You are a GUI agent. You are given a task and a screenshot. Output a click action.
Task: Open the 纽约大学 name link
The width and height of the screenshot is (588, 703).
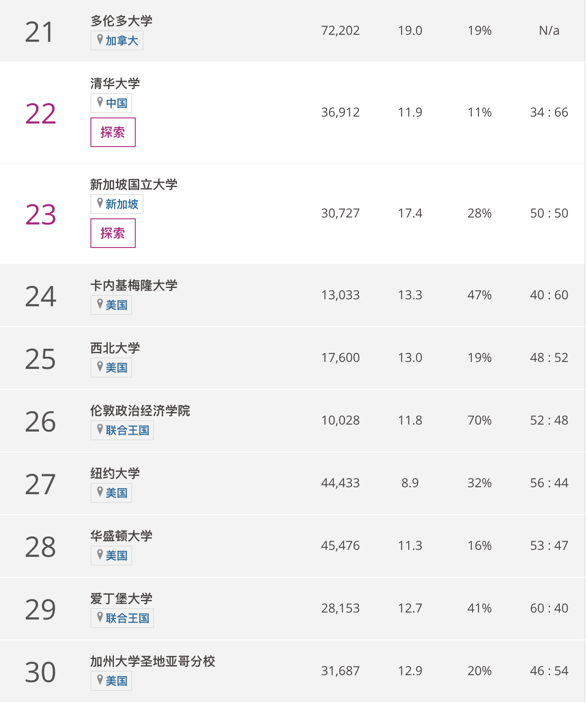[x=115, y=473]
